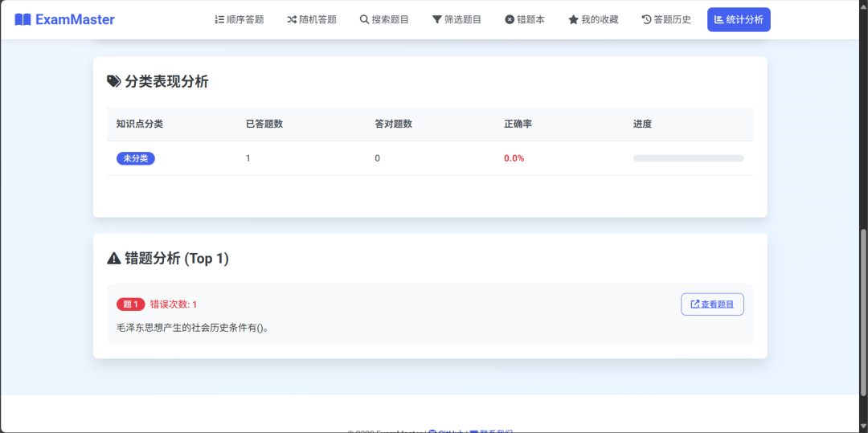View 答题历史 answer history
This screenshot has height=433, width=868.
666,20
